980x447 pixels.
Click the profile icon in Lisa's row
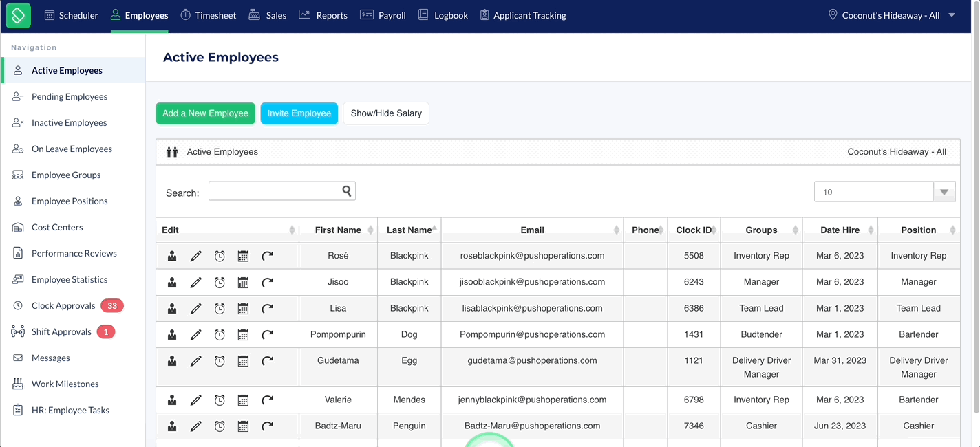pyautogui.click(x=172, y=309)
